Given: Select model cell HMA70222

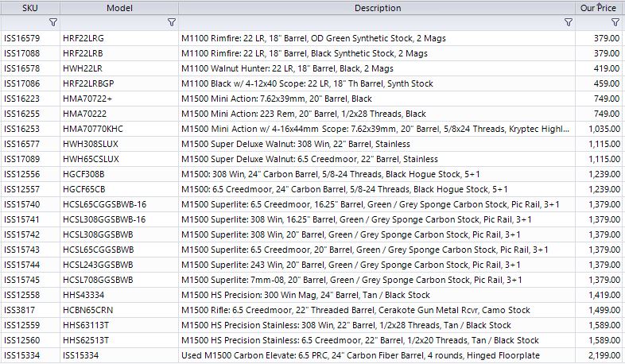Looking at the screenshot, I should (x=119, y=114).
